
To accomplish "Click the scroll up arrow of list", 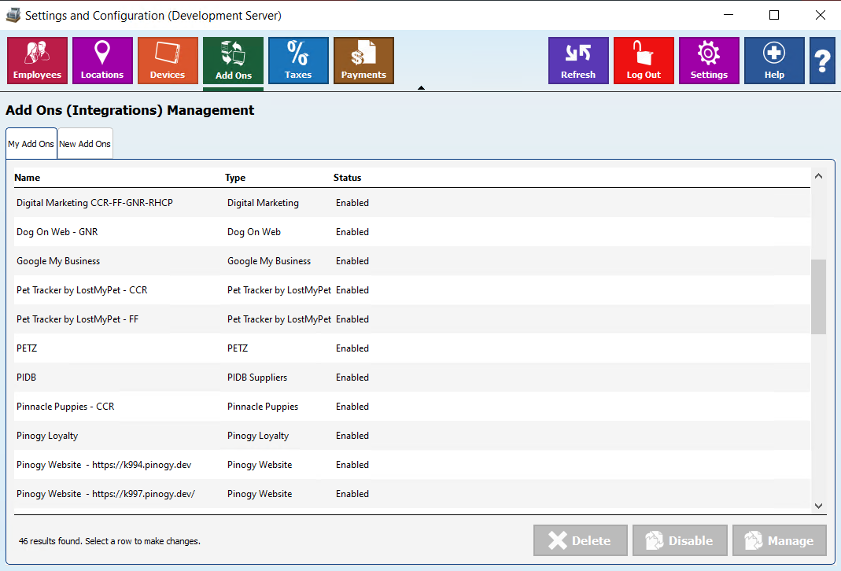I will point(818,176).
